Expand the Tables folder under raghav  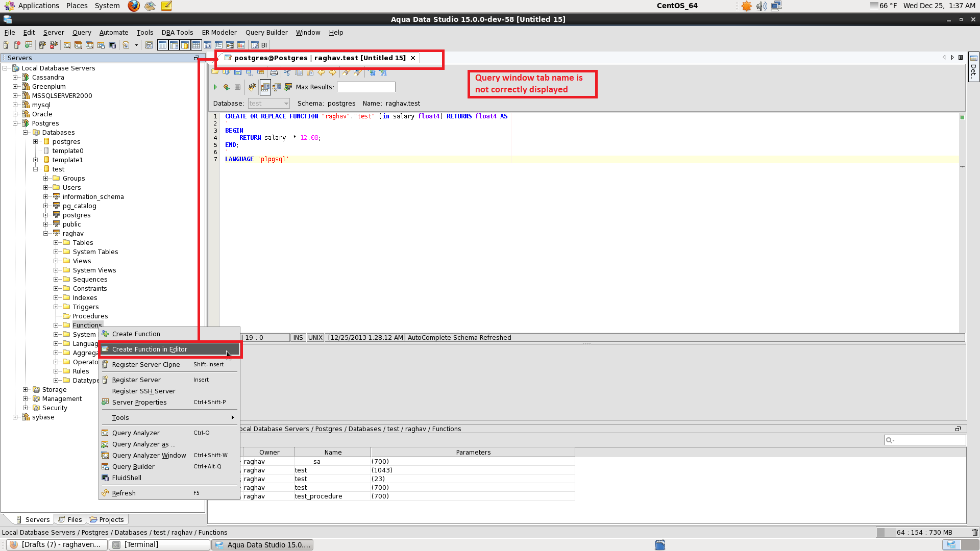pyautogui.click(x=56, y=243)
